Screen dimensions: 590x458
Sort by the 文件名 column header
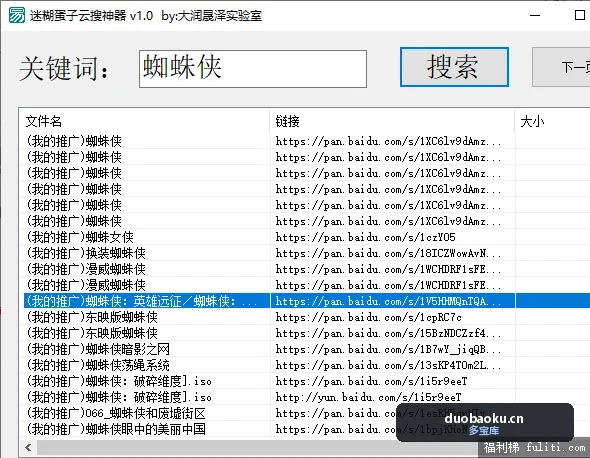[144, 121]
